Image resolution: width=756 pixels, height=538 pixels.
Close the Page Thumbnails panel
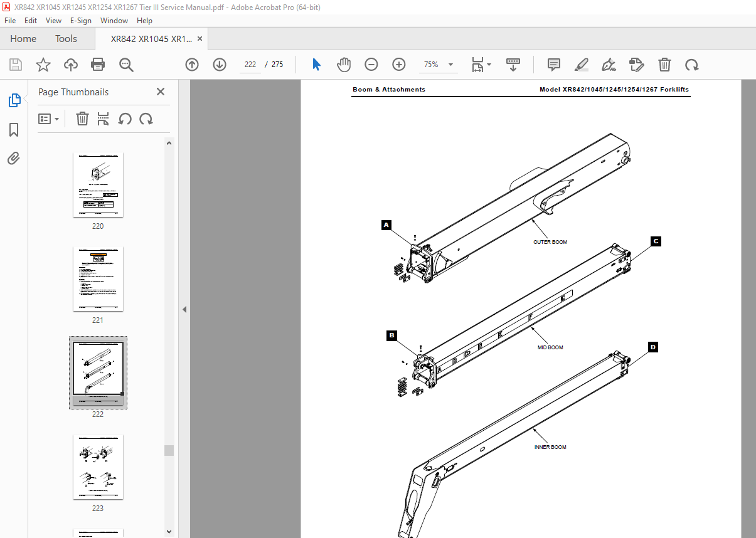[161, 92]
